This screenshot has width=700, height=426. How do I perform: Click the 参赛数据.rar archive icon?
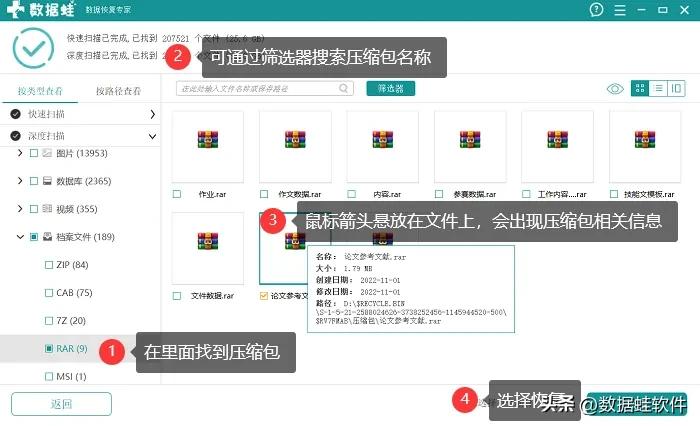tap(470, 145)
